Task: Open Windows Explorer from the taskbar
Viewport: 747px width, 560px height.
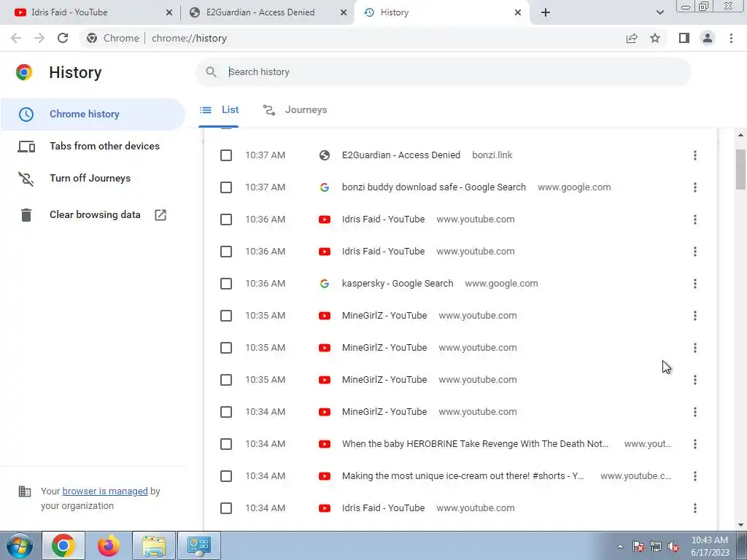Action: coord(154,545)
